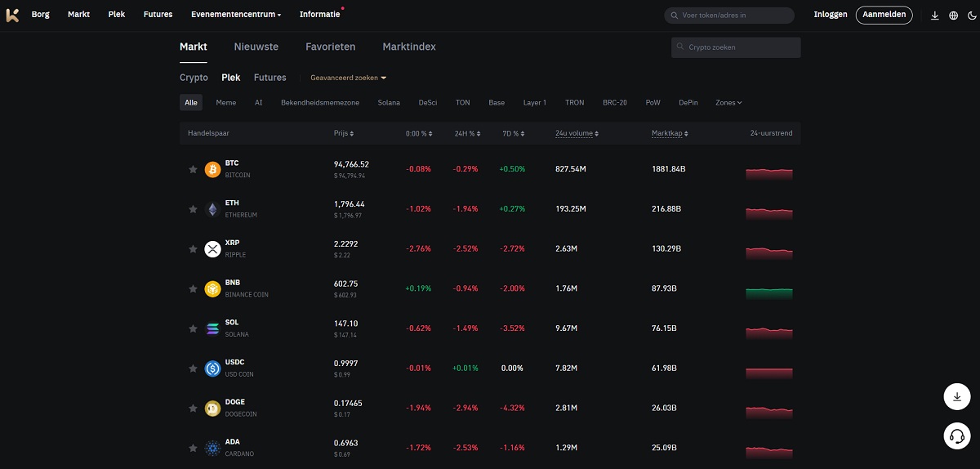Expand the Zones dropdown
The width and height of the screenshot is (980, 469).
coord(728,103)
